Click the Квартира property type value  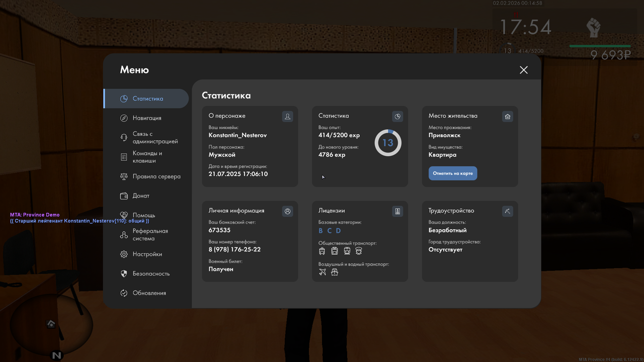[x=443, y=155]
